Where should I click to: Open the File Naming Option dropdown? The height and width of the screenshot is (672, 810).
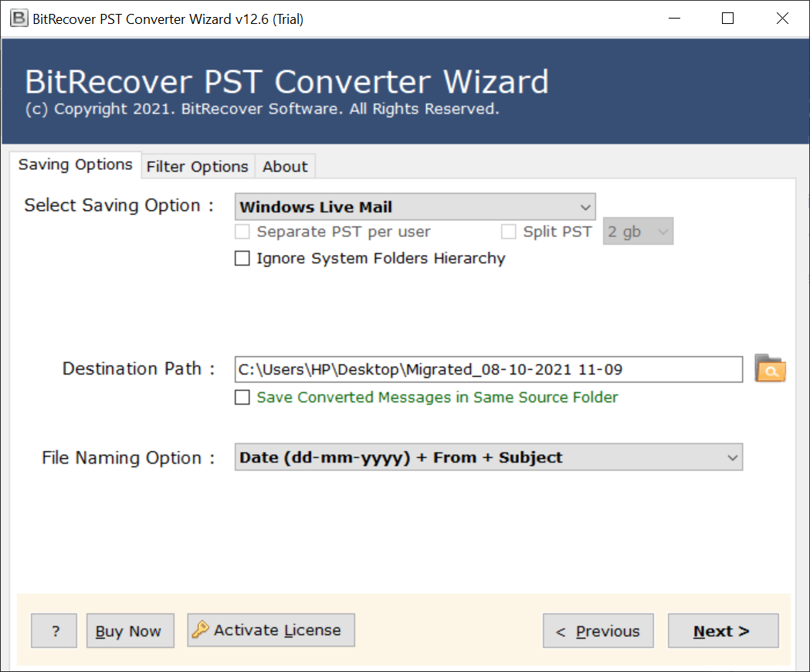click(489, 457)
